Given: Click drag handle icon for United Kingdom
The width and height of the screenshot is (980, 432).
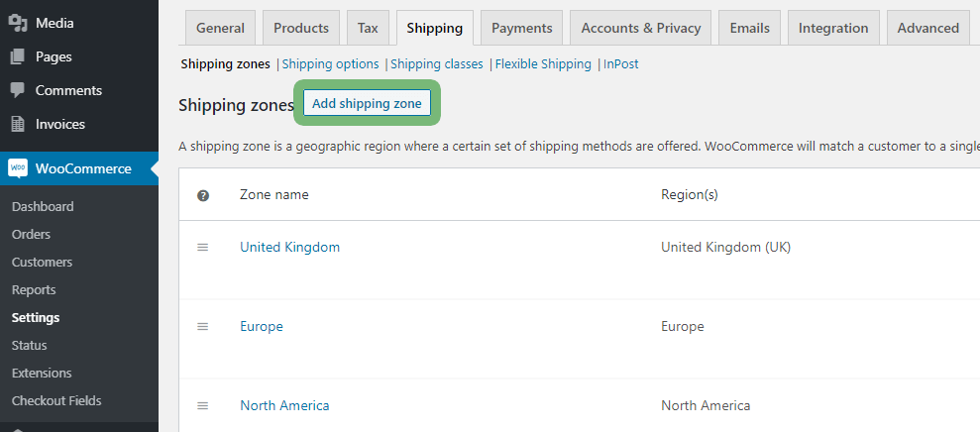Looking at the screenshot, I should [202, 248].
